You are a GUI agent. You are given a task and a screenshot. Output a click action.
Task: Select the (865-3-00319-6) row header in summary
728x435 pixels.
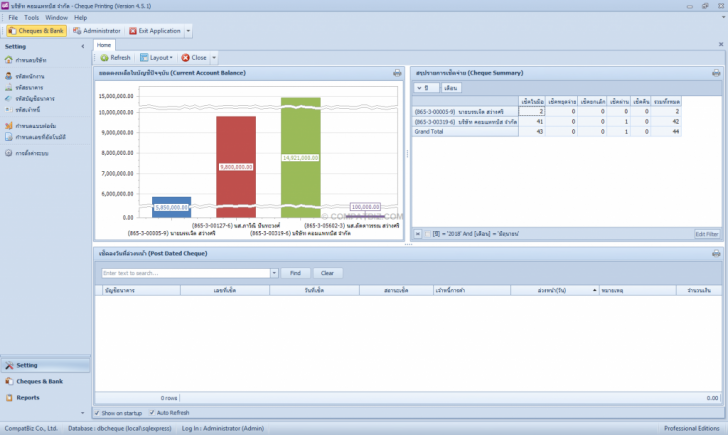[x=465, y=122]
